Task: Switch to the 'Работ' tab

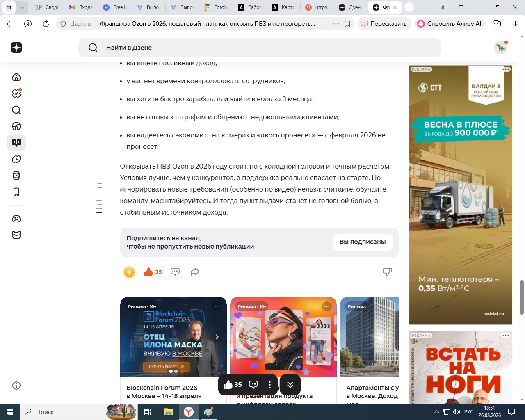Action: click(x=249, y=7)
